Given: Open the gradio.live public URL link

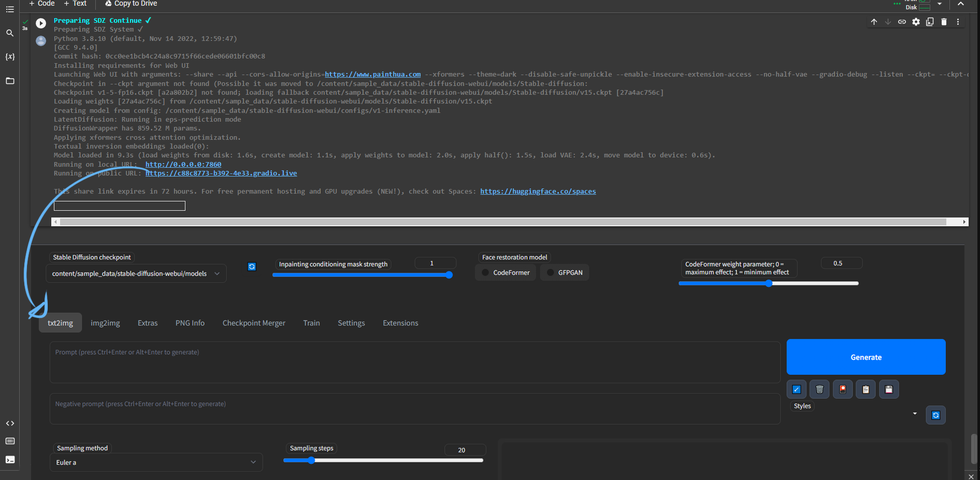Looking at the screenshot, I should pos(221,173).
